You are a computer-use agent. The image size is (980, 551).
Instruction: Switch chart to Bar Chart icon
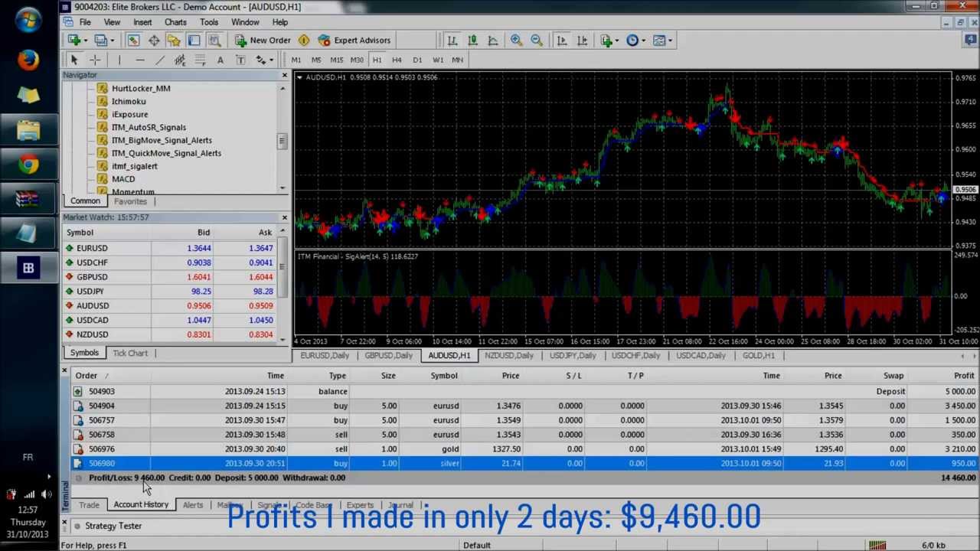452,40
